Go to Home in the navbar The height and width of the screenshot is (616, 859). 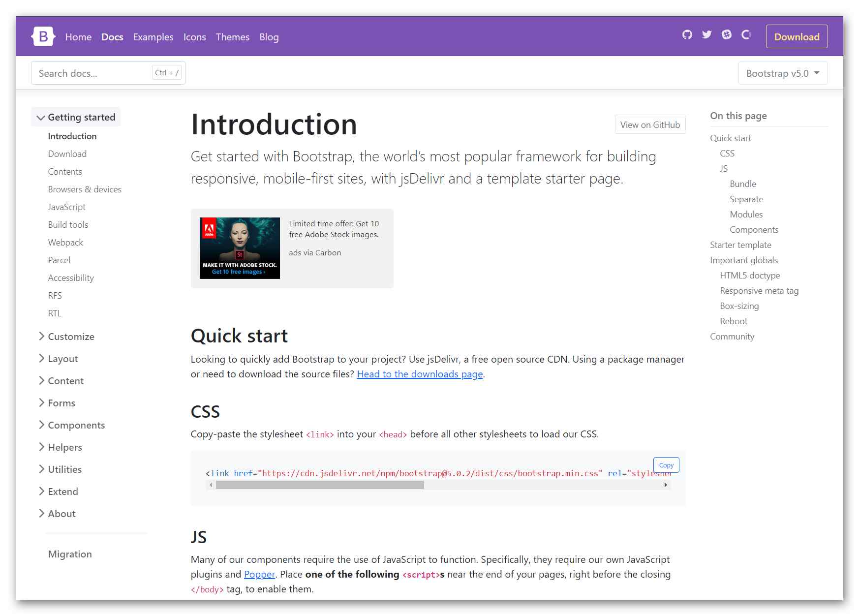78,37
